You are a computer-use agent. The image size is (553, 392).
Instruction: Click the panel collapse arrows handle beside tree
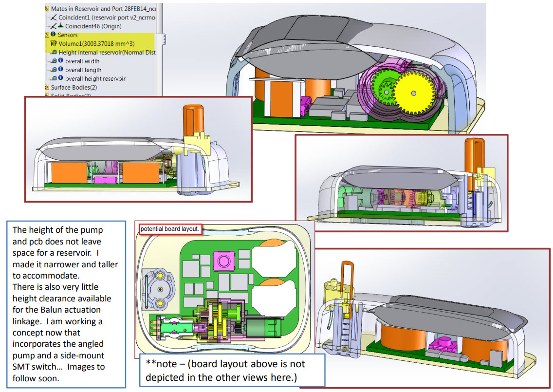(164, 39)
